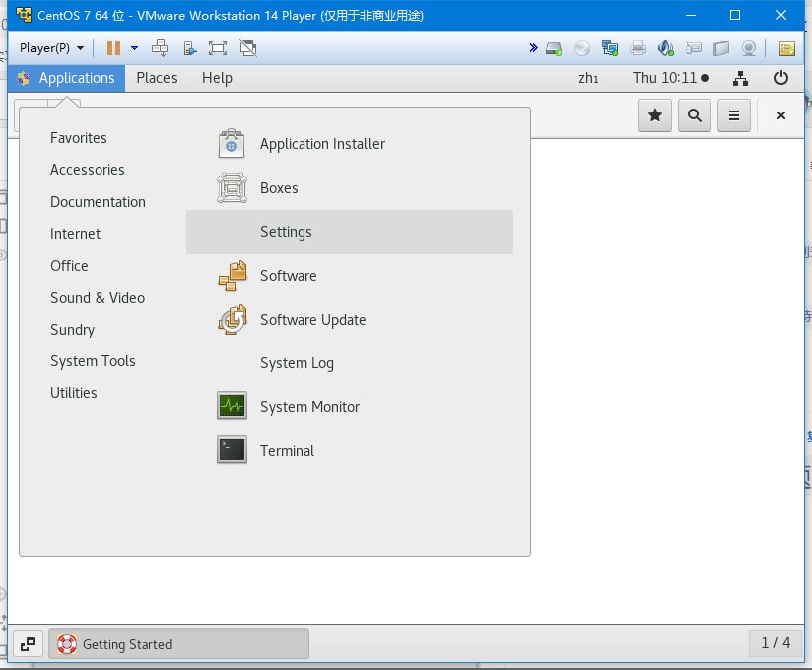Toggle the application search with magnifier button
The width and height of the screenshot is (812, 670).
[694, 115]
